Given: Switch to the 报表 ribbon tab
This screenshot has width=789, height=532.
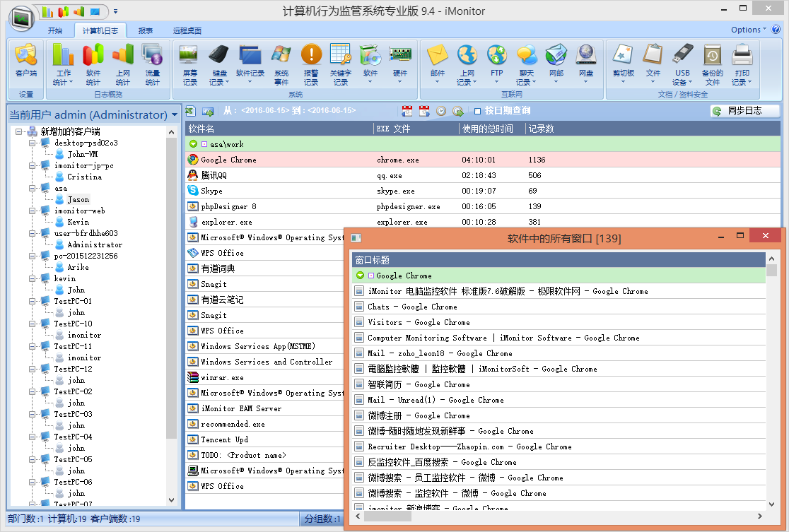Looking at the screenshot, I should [146, 30].
